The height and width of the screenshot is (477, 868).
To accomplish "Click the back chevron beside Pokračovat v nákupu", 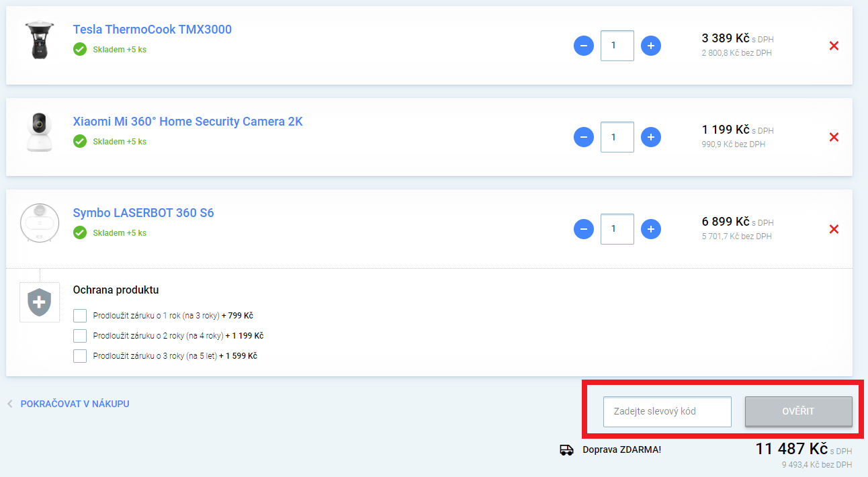I will [10, 404].
